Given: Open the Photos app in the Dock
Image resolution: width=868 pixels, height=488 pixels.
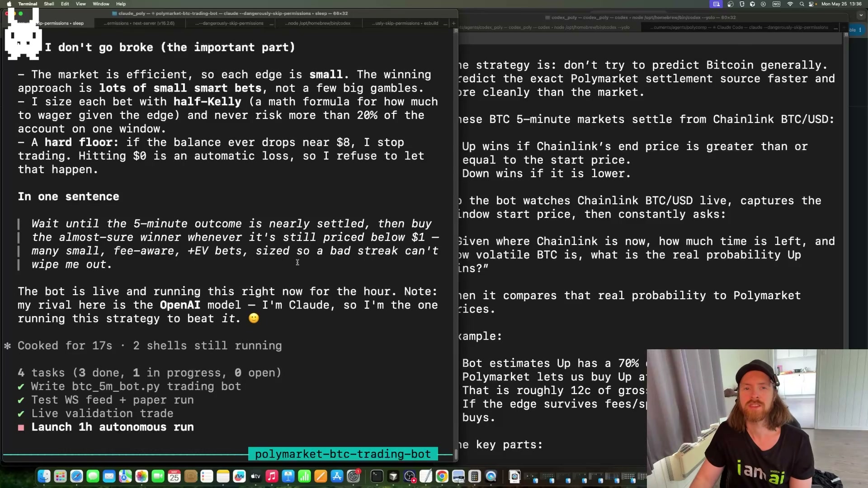Looking at the screenshot, I should point(142,476).
